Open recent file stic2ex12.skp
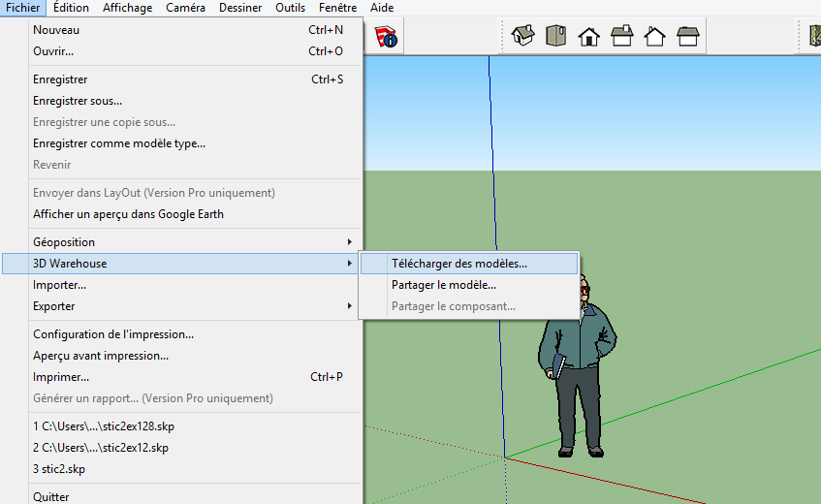 pos(182,448)
